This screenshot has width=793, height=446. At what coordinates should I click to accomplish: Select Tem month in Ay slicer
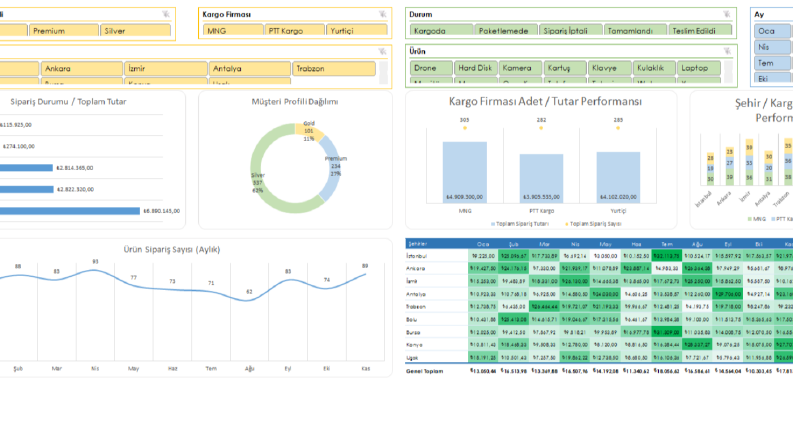(x=772, y=63)
